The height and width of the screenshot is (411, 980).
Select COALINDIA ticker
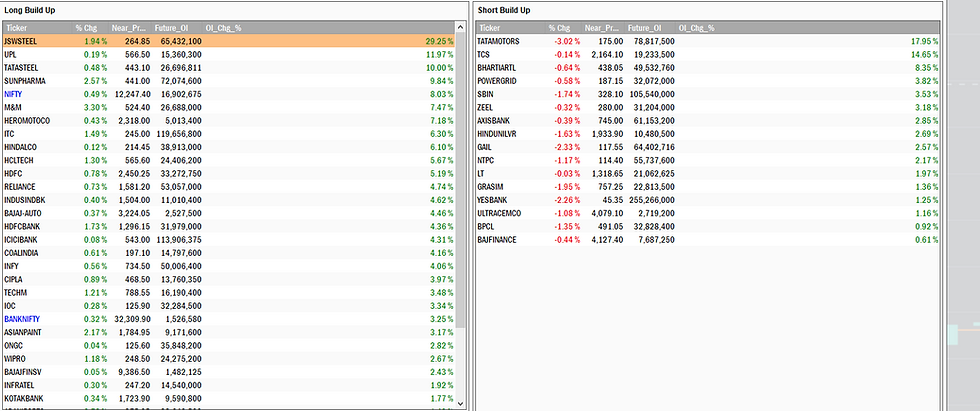(22, 252)
